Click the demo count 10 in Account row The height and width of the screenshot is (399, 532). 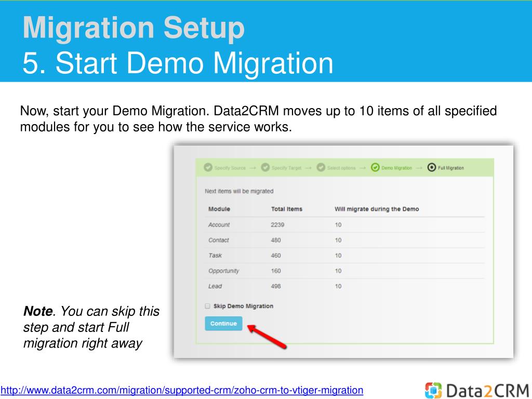pos(338,224)
